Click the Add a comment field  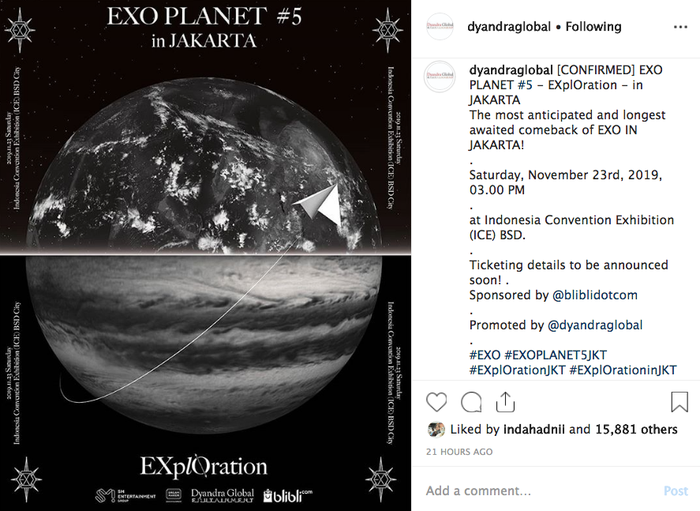coord(540,491)
